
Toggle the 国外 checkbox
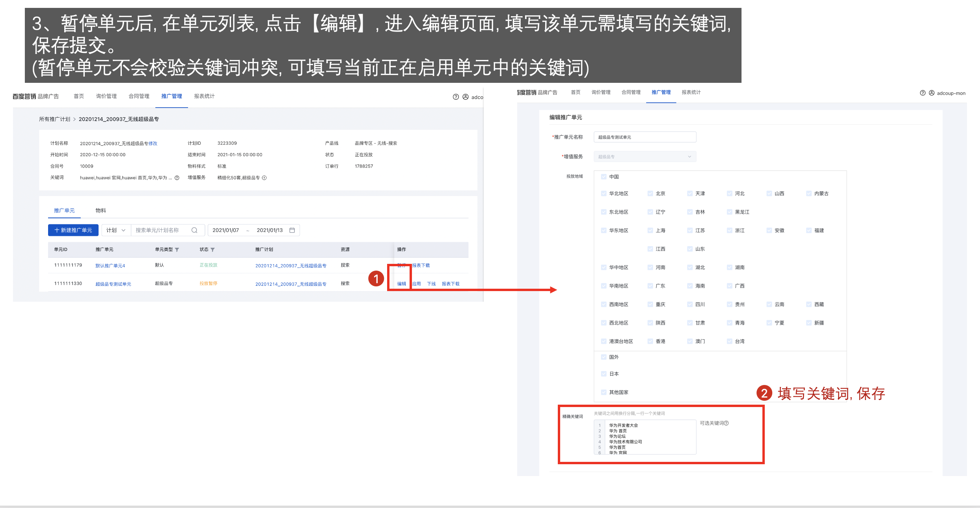pyautogui.click(x=604, y=357)
